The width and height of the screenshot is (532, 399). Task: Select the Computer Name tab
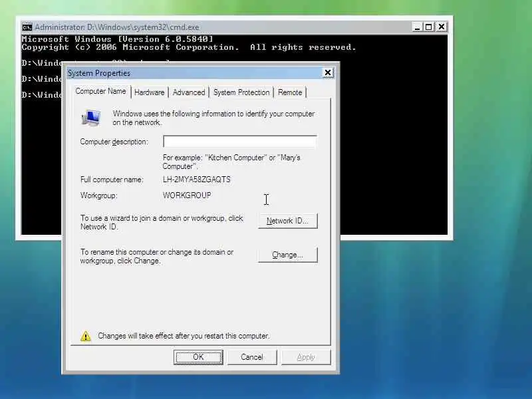[x=101, y=91]
